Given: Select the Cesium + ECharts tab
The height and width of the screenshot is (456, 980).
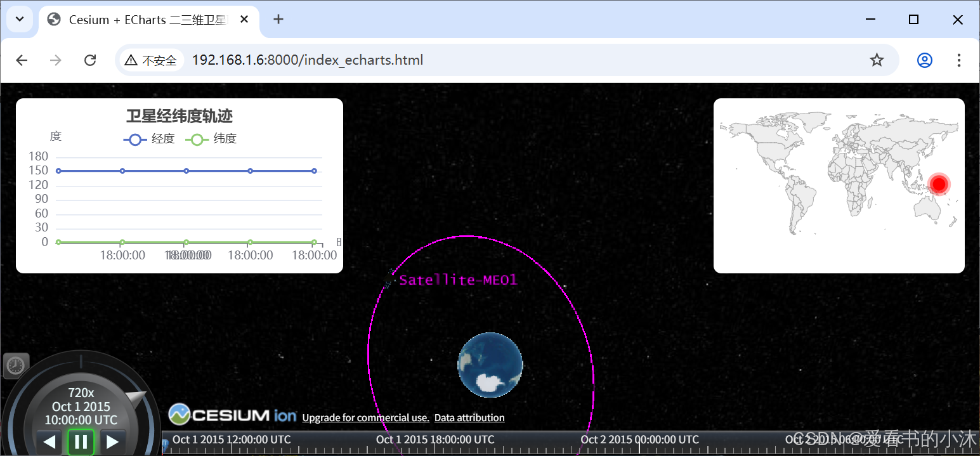Looking at the screenshot, I should click(x=149, y=20).
